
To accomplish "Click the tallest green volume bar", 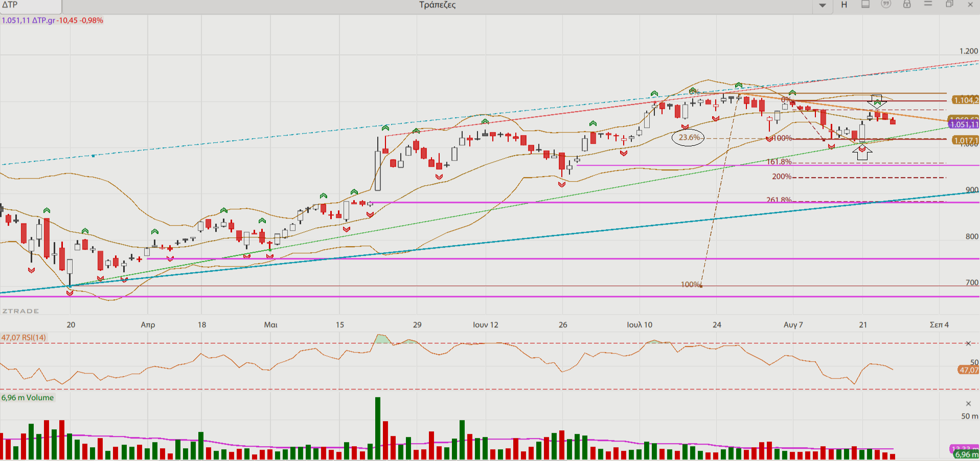I will (378, 428).
